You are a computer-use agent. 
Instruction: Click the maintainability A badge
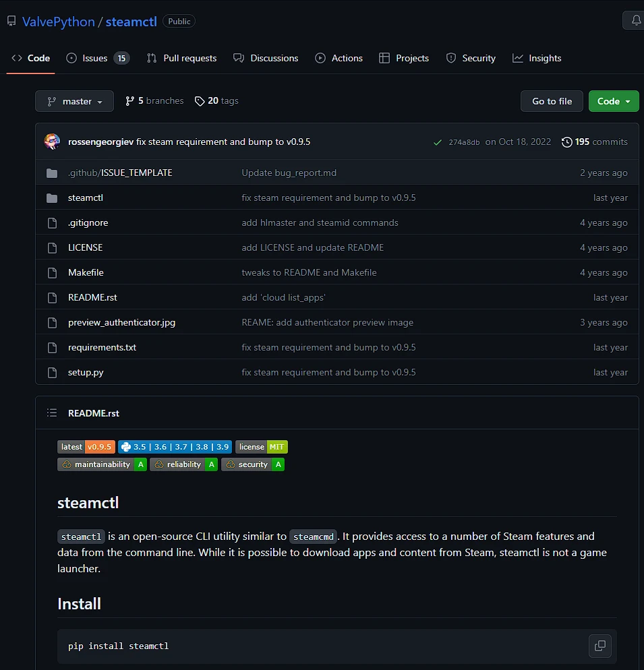102,464
